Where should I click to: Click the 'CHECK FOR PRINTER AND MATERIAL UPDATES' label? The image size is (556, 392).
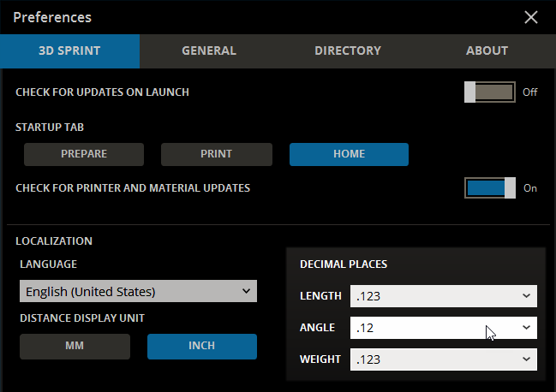pyautogui.click(x=133, y=188)
